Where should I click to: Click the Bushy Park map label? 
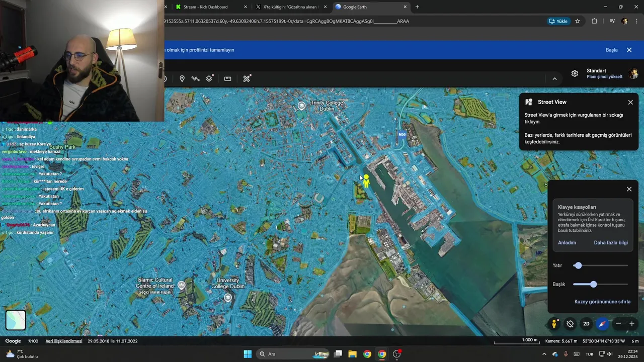pos(62,147)
